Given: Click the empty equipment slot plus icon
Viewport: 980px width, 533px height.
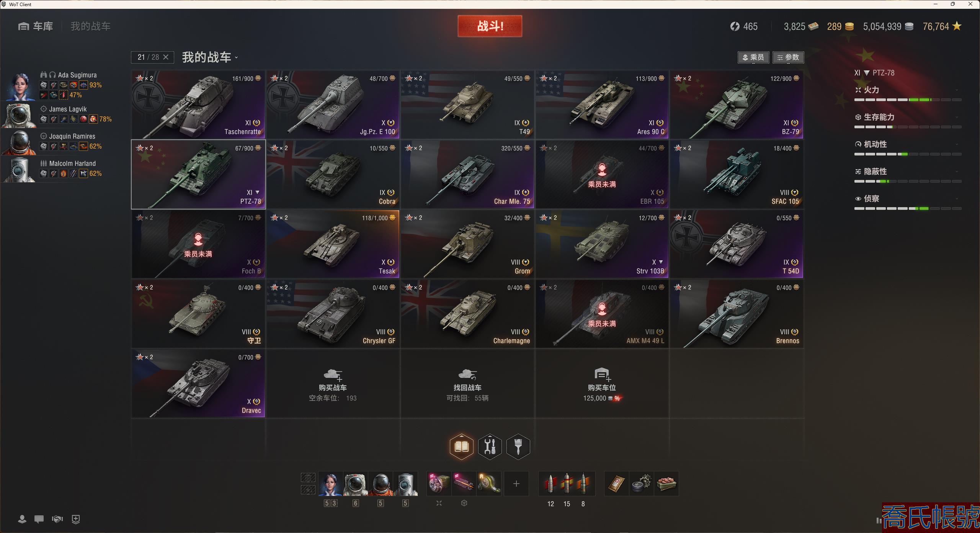Looking at the screenshot, I should pyautogui.click(x=516, y=484).
